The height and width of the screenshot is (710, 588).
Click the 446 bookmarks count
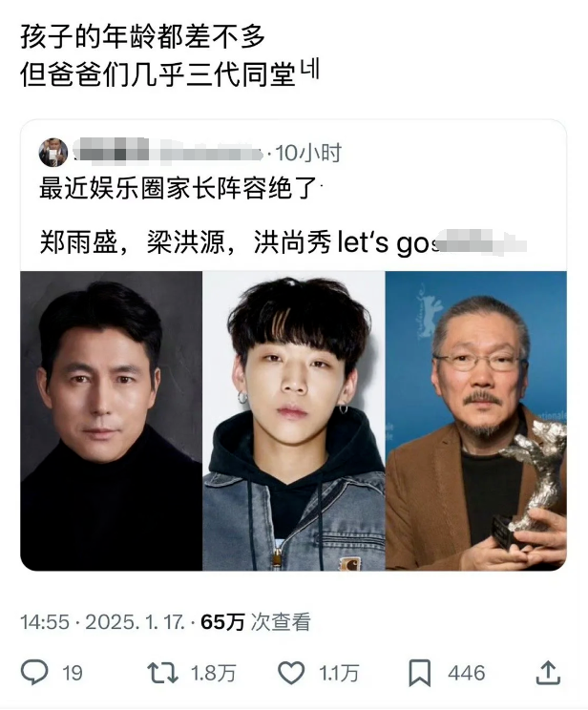pyautogui.click(x=467, y=674)
